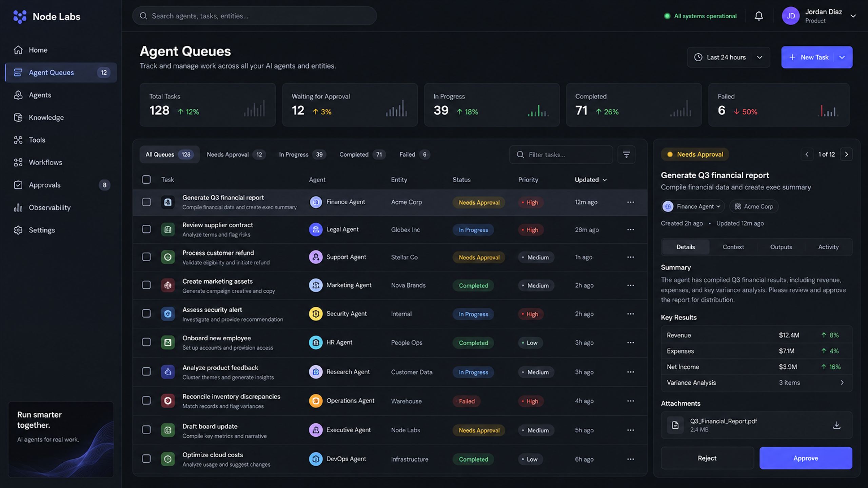Image resolution: width=868 pixels, height=488 pixels.
Task: Check the Onboard new employee row
Action: pyautogui.click(x=146, y=342)
